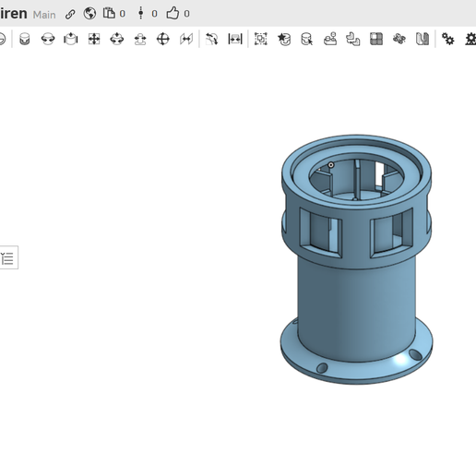Click the chain link share icon

click(70, 14)
